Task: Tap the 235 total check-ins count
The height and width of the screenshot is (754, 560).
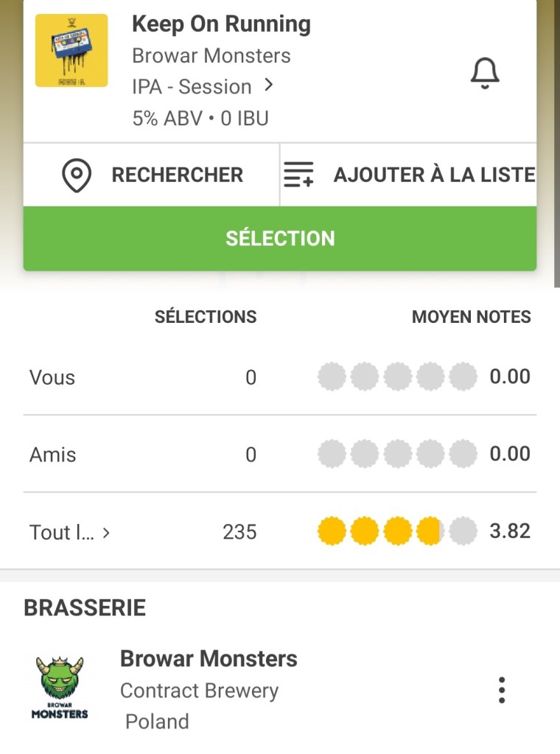Action: click(239, 532)
